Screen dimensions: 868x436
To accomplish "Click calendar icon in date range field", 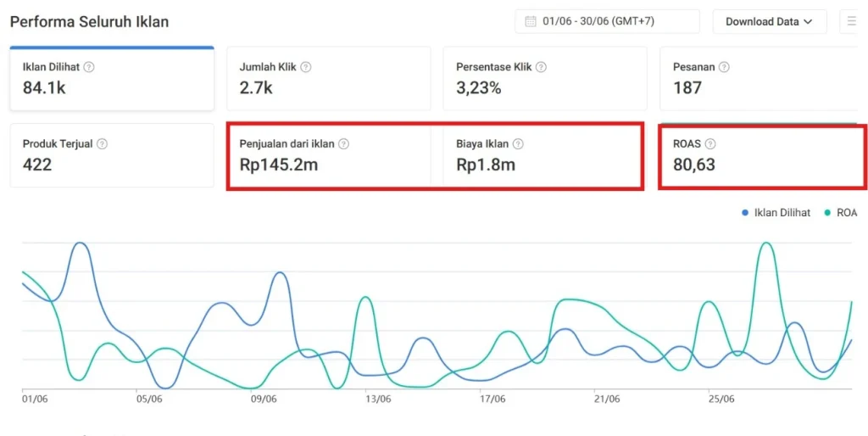I will coord(531,21).
